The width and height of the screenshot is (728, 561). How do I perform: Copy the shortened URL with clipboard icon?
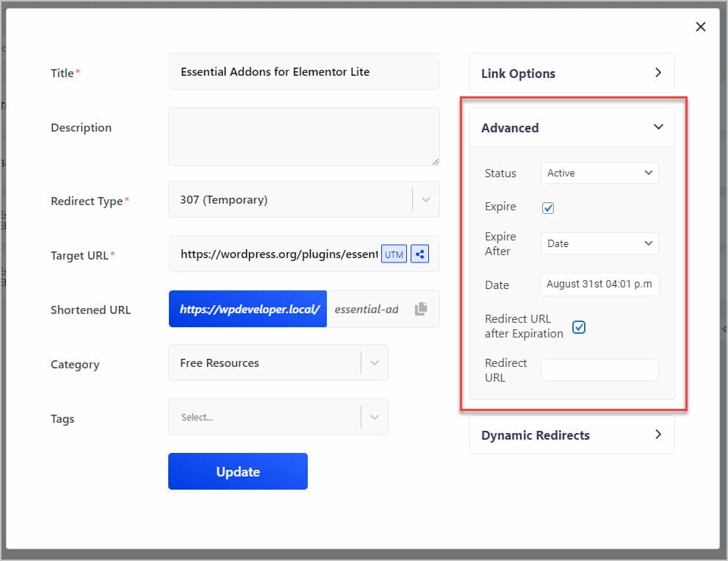pyautogui.click(x=421, y=309)
